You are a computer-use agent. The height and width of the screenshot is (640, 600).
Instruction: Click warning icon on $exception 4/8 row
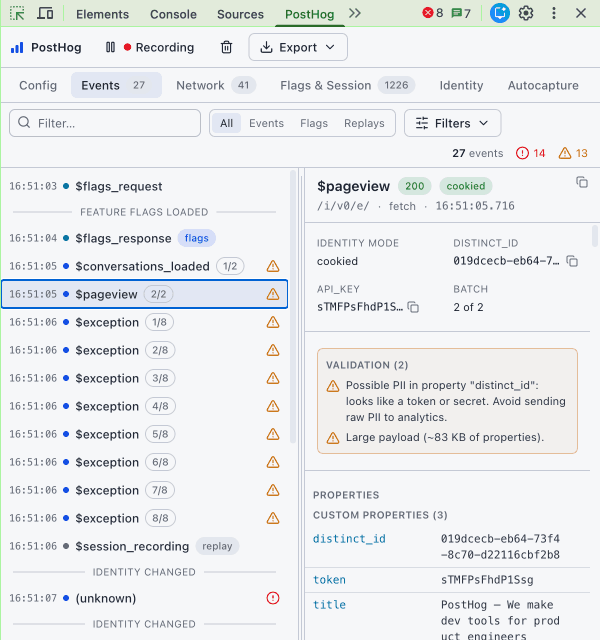point(273,406)
